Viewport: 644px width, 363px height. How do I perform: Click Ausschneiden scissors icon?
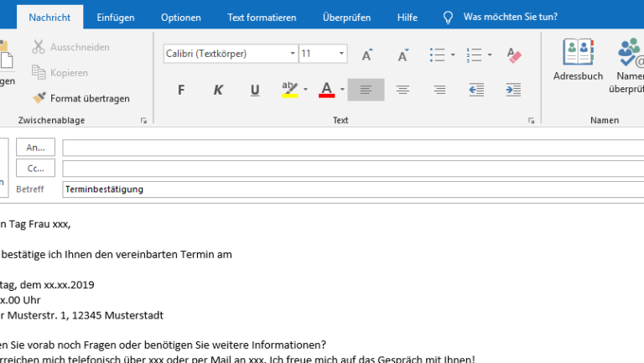(39, 47)
